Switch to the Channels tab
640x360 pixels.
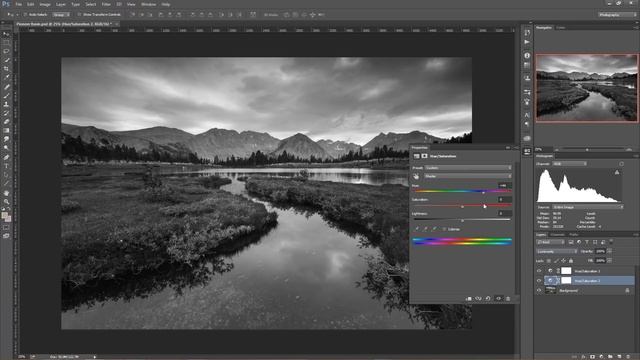(557, 235)
